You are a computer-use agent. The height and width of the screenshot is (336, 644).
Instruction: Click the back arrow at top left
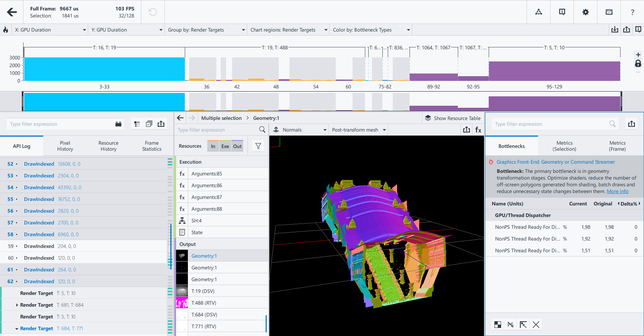pos(12,12)
